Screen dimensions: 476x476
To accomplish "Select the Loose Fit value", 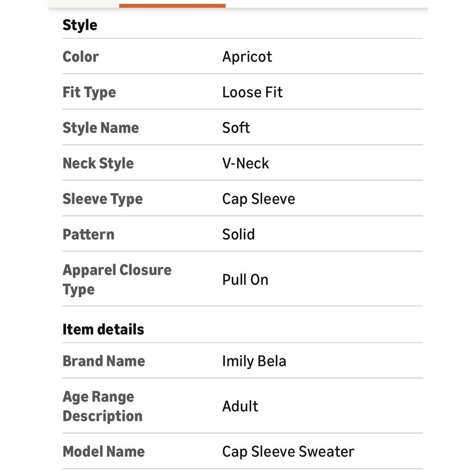I will 252,92.
